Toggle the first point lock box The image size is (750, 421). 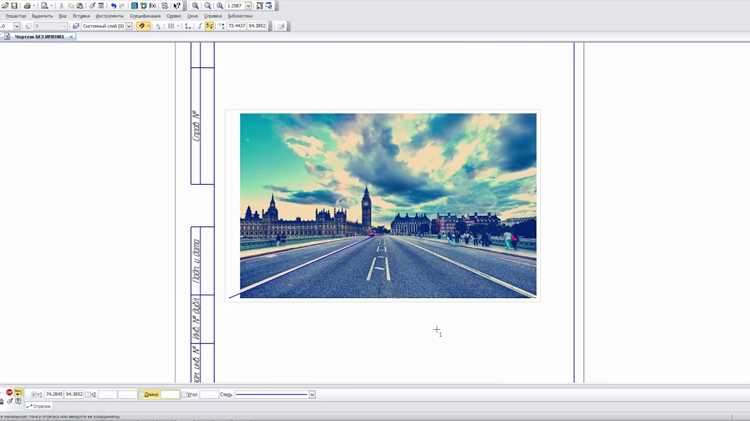(36, 395)
